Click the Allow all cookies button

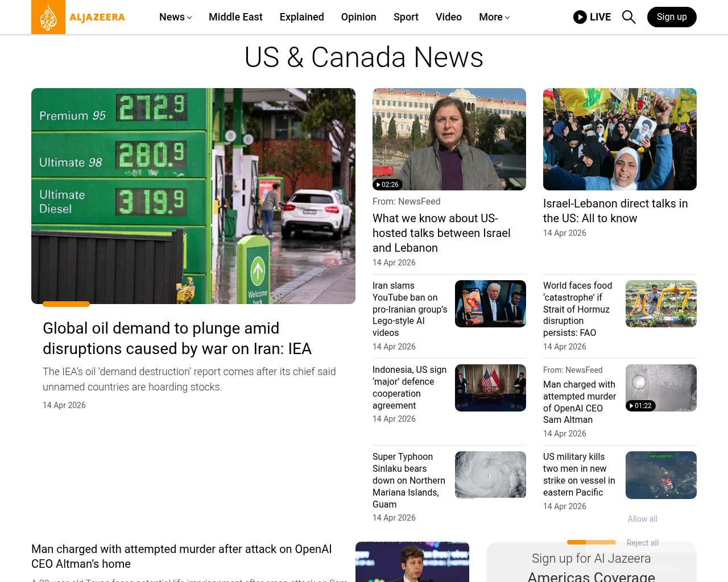pyautogui.click(x=643, y=519)
